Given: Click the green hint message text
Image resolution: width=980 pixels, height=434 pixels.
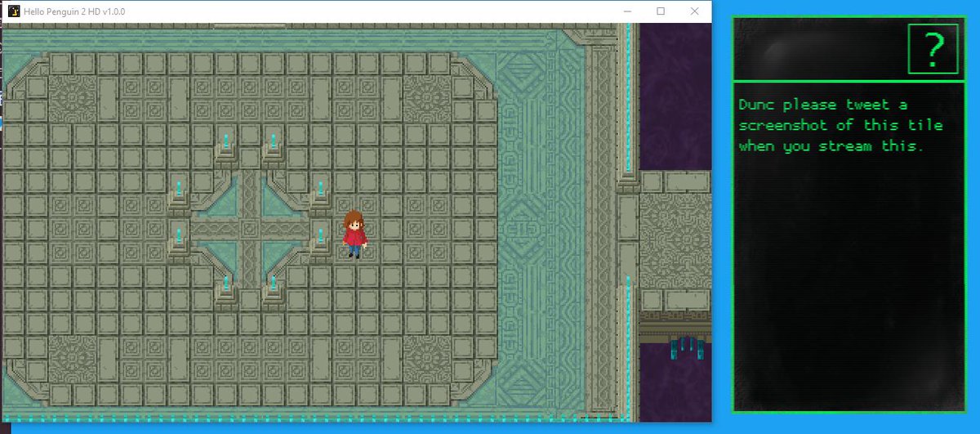Looking at the screenshot, I should pos(840,126).
